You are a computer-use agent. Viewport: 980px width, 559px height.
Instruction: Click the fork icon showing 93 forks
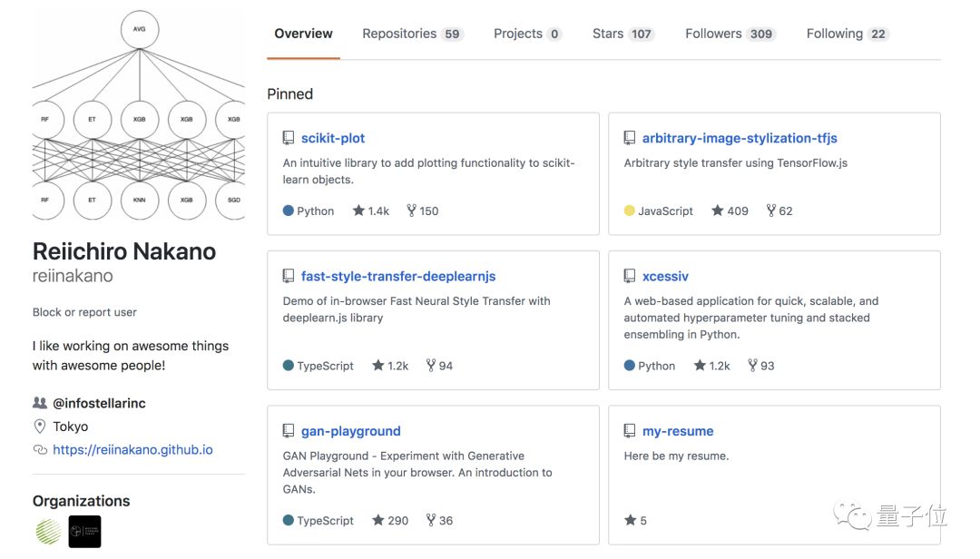(x=752, y=365)
